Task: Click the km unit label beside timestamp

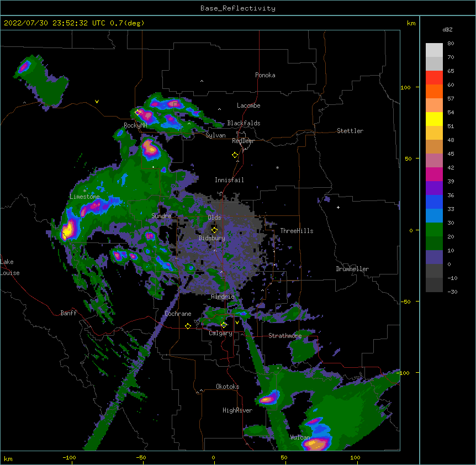Action: tap(411, 23)
